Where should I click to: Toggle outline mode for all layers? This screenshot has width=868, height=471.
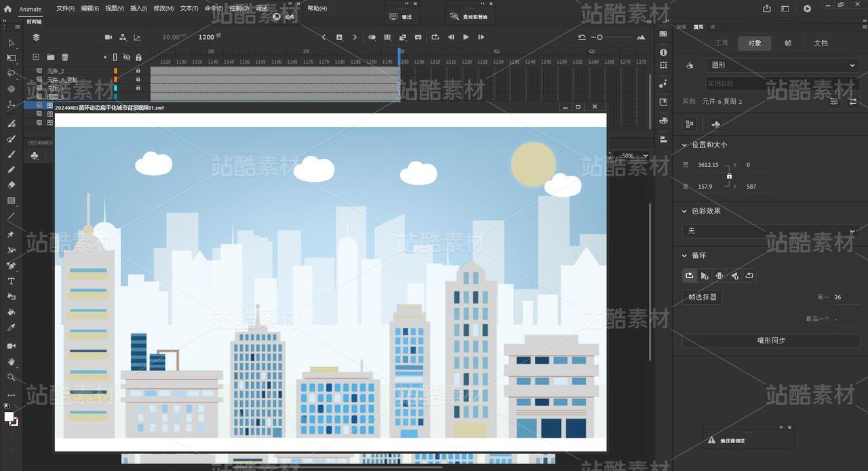(115, 58)
